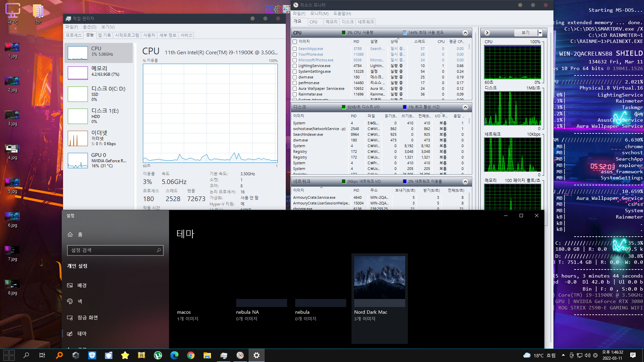Image resolution: width=644 pixels, height=362 pixels.
Task: Switch to 네트워크 tab in Resource Monitor
Action: [x=366, y=22]
